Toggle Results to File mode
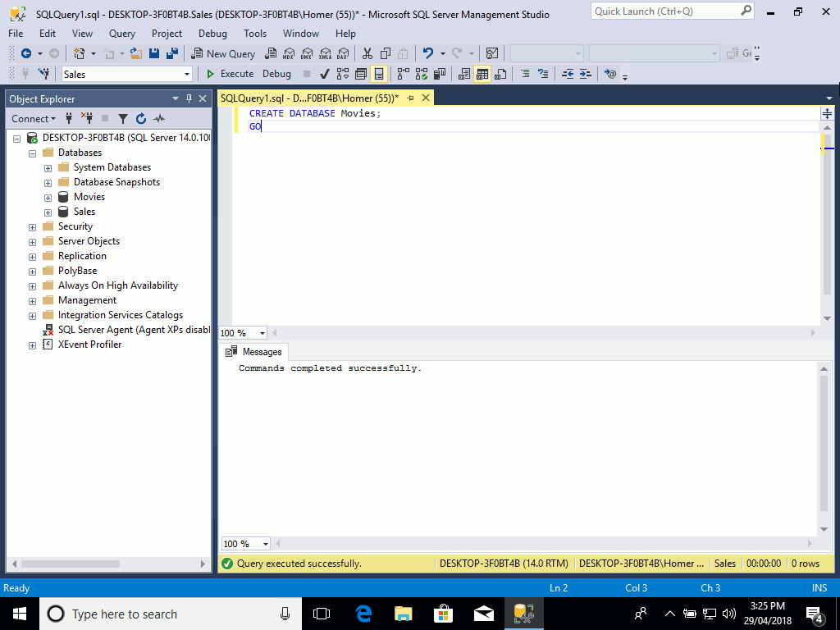 tap(500, 74)
